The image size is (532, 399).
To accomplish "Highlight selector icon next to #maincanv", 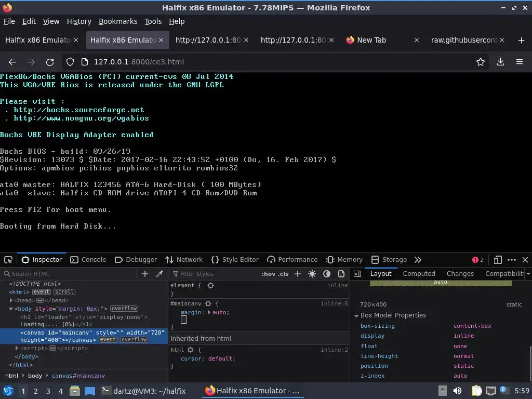I will [x=208, y=303].
